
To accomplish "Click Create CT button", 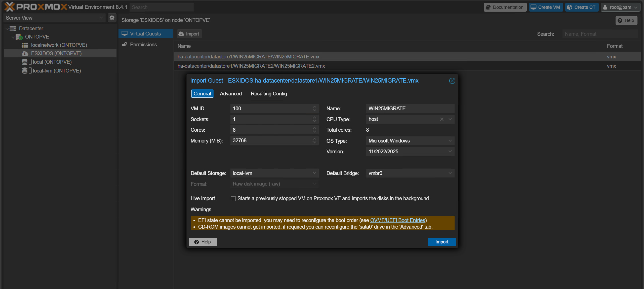I will (x=582, y=7).
